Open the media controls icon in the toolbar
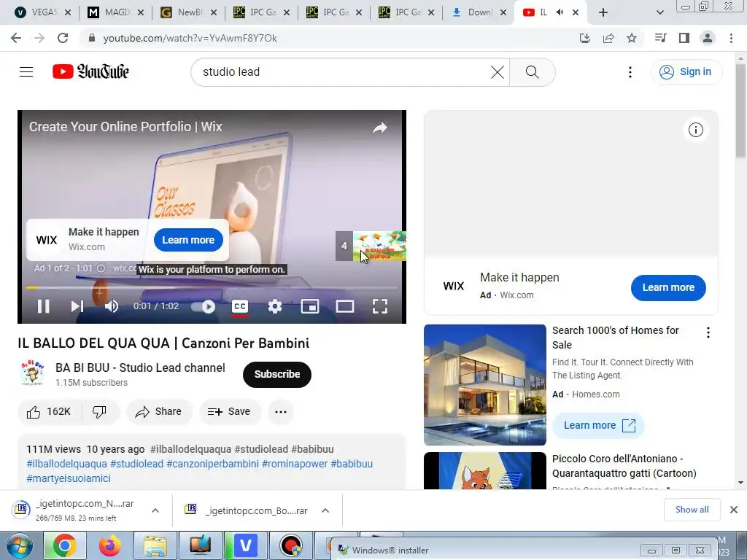 click(661, 38)
